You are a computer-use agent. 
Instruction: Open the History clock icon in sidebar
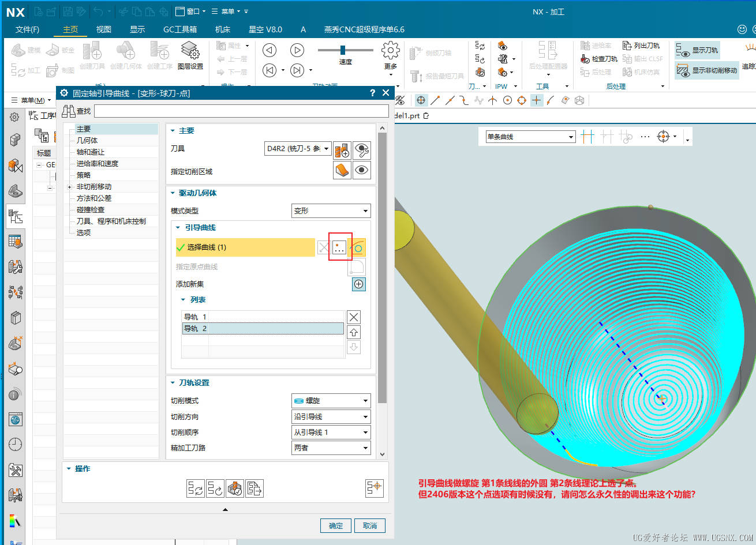pos(16,444)
